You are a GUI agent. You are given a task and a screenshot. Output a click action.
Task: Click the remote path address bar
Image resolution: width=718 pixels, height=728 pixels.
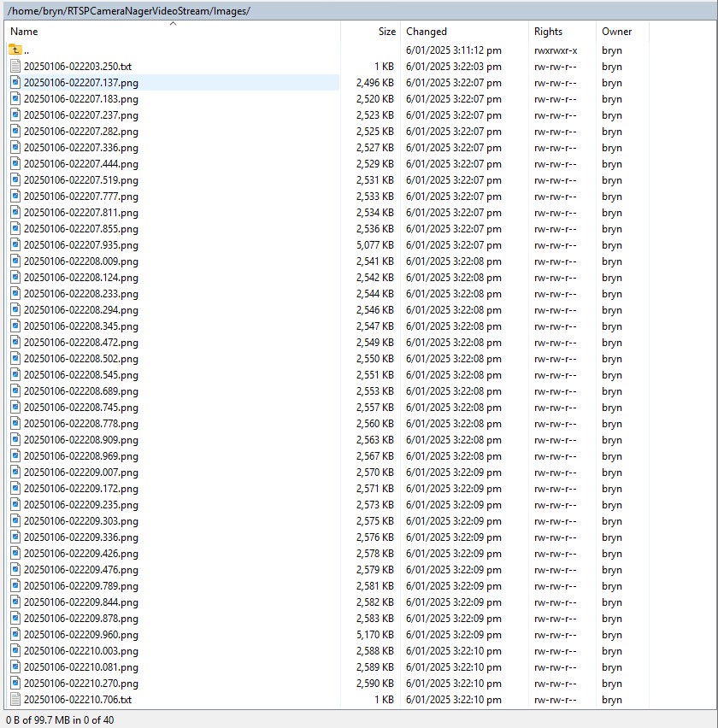pyautogui.click(x=359, y=11)
